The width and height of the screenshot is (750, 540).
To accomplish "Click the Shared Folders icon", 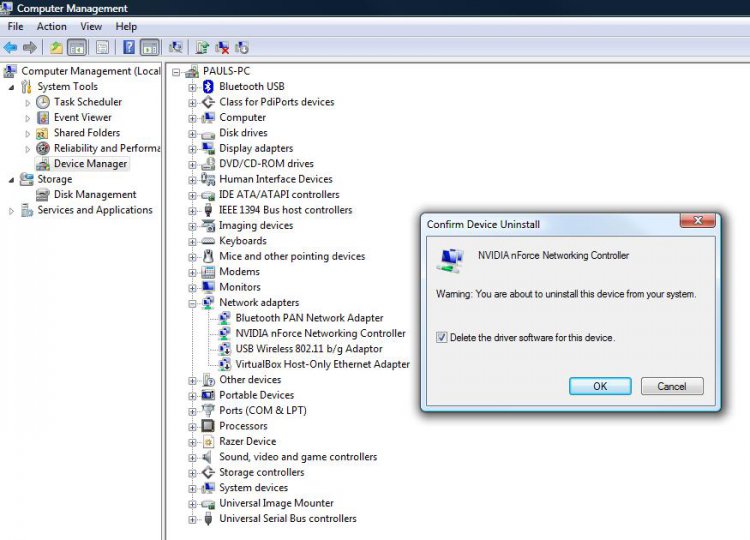I will pyautogui.click(x=42, y=133).
